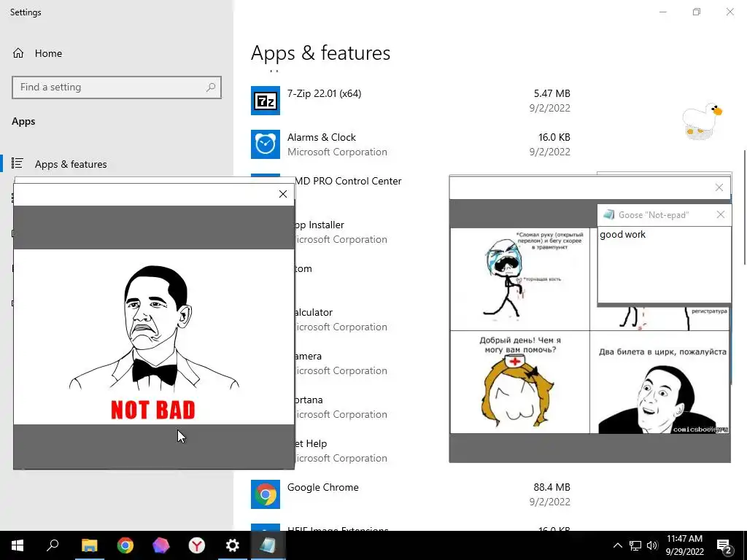Click the Google Chrome app list icon
This screenshot has height=560, width=747.
click(266, 494)
